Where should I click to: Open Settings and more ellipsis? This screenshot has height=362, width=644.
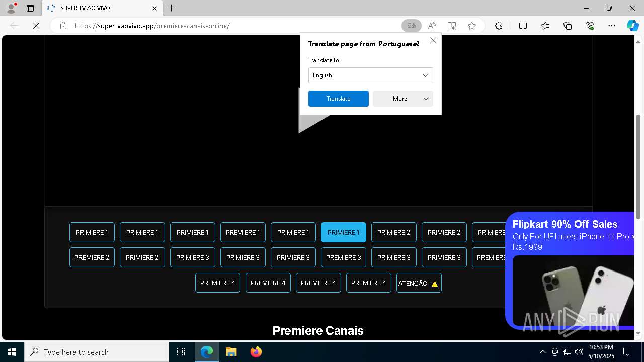pyautogui.click(x=612, y=26)
